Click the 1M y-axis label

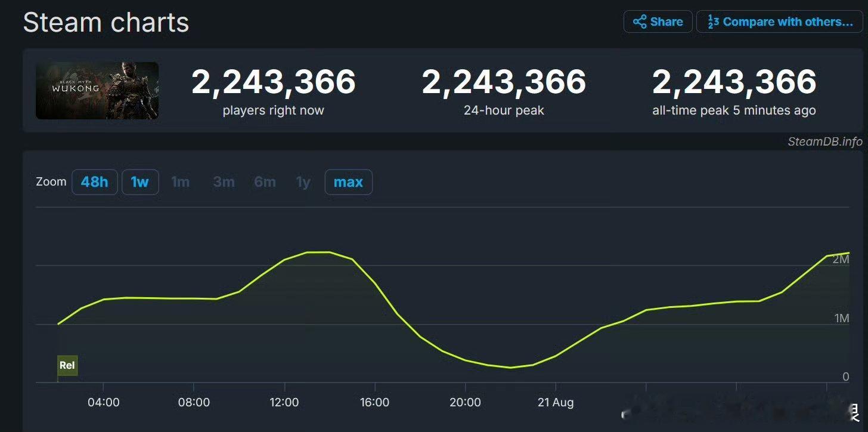(841, 318)
